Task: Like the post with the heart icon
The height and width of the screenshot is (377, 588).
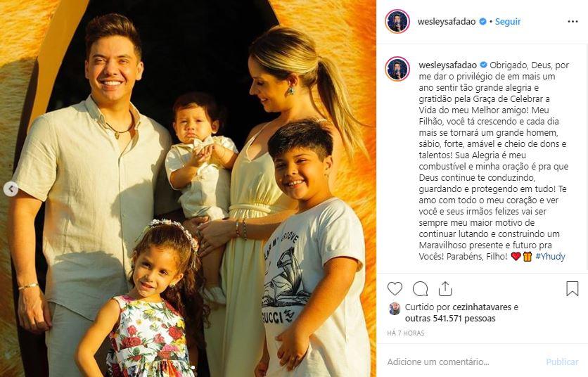Action: tap(395, 289)
